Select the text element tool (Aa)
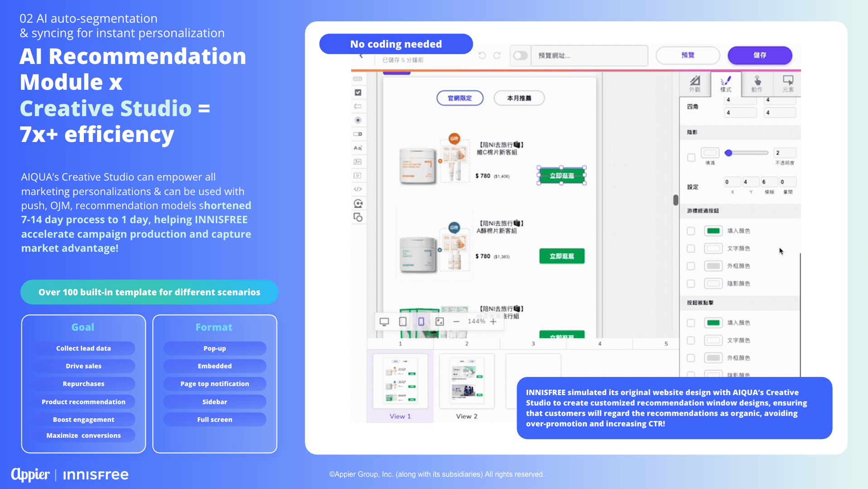 pos(358,148)
